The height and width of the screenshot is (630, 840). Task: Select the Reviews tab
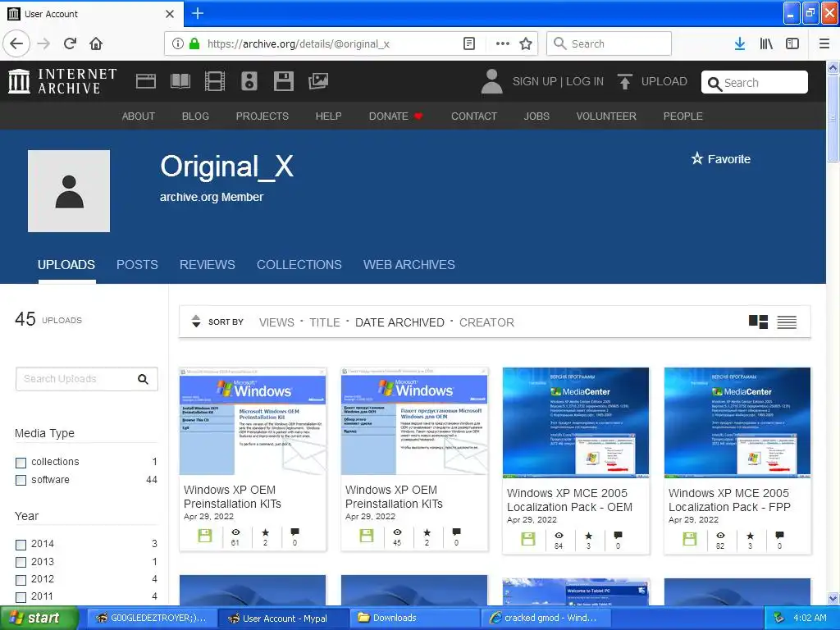tap(208, 265)
